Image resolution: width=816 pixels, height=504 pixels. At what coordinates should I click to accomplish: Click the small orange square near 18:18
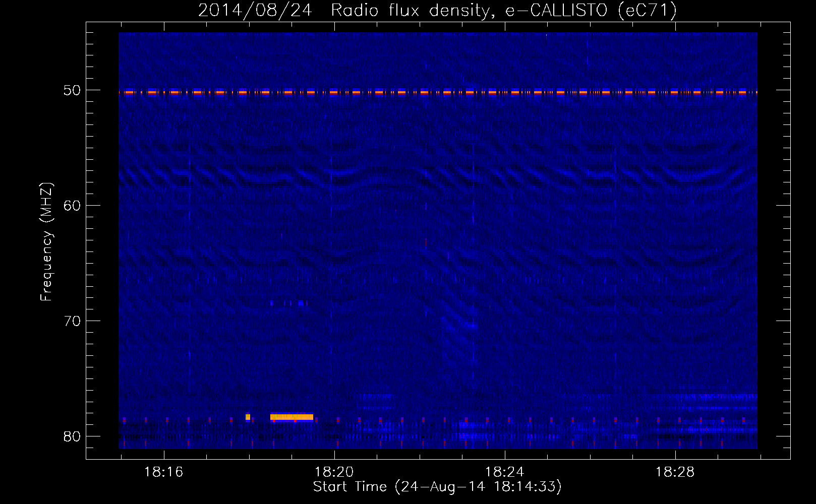(248, 417)
